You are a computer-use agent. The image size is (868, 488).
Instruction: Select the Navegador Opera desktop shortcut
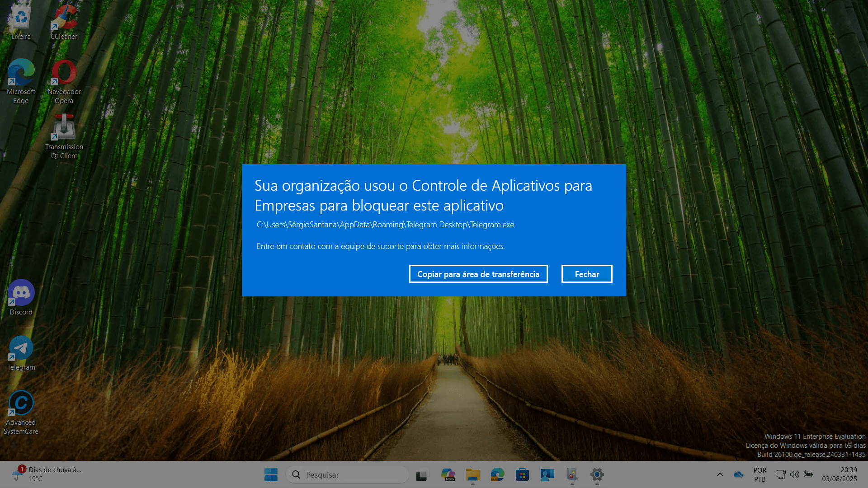tap(64, 82)
